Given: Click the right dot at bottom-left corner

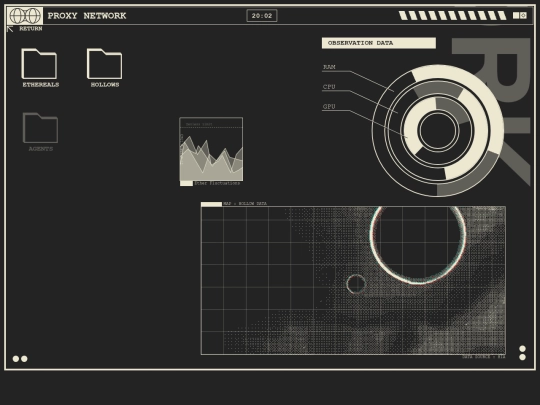Looking at the screenshot, I should coord(24,359).
